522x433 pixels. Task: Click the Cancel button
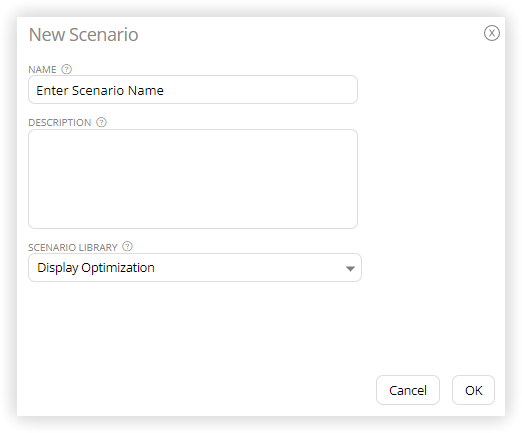pos(407,390)
